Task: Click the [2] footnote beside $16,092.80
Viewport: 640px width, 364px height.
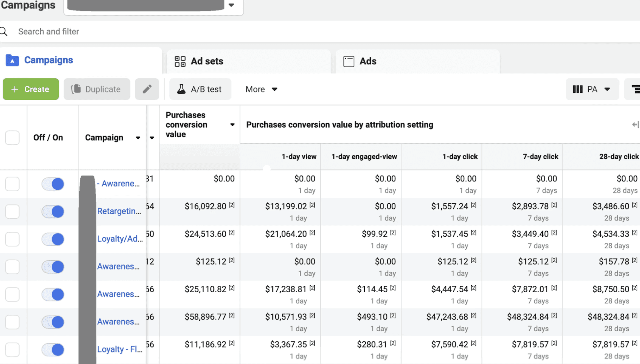Action: 232,205
